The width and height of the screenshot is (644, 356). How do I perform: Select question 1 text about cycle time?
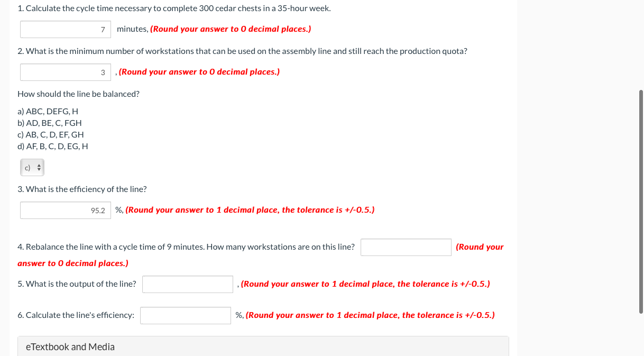(x=174, y=8)
